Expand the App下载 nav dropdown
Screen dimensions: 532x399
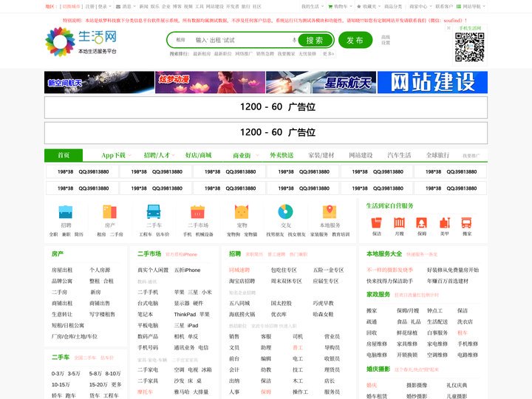coord(129,155)
